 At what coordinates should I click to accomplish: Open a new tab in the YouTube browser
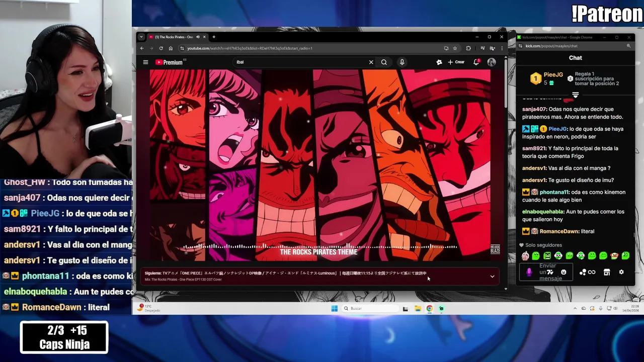214,37
